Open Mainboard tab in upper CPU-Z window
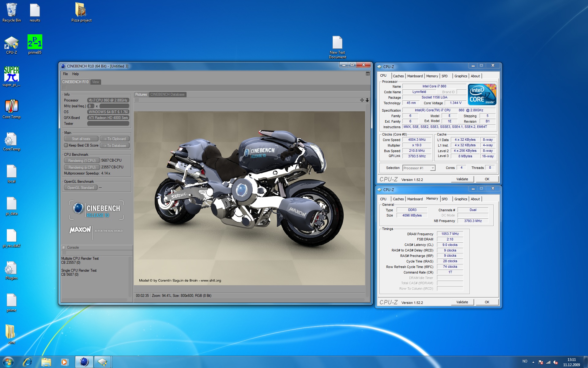The height and width of the screenshot is (368, 588). click(x=415, y=76)
